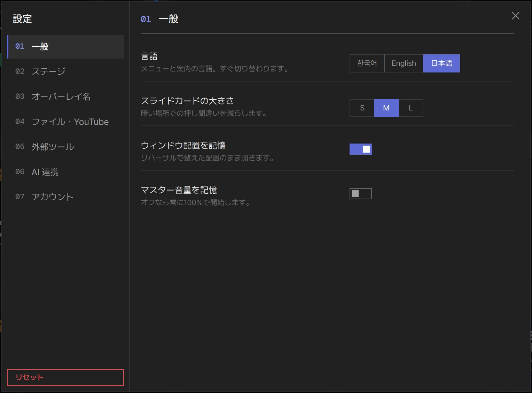Click description 暗い場所での押し間違いを減らします。
This screenshot has width=532, height=393.
pos(204,113)
